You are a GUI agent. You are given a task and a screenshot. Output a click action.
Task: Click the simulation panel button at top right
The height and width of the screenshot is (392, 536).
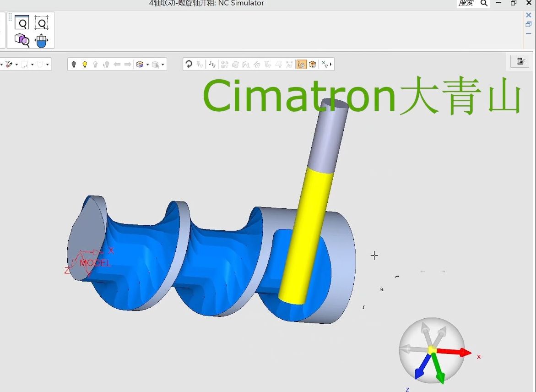(520, 61)
